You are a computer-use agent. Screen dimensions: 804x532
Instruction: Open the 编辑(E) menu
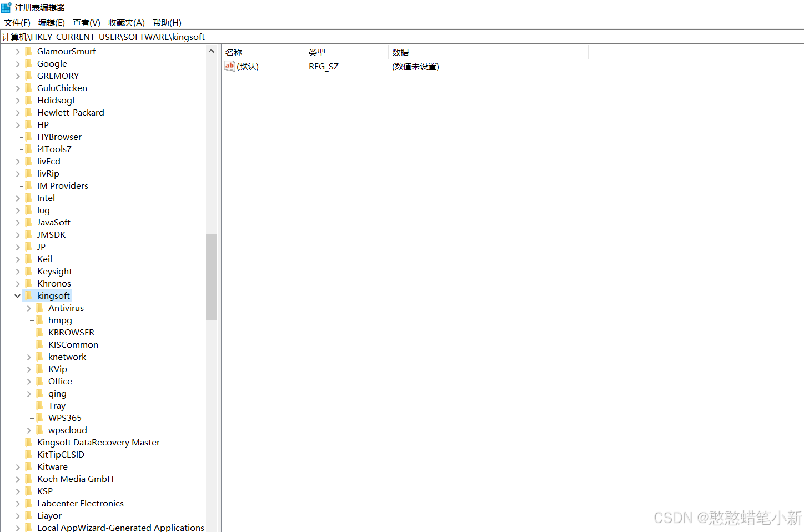[52, 23]
